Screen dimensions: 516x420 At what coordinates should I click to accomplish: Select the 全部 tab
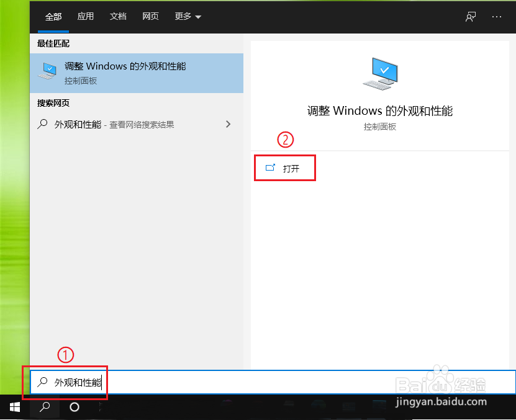(x=53, y=17)
